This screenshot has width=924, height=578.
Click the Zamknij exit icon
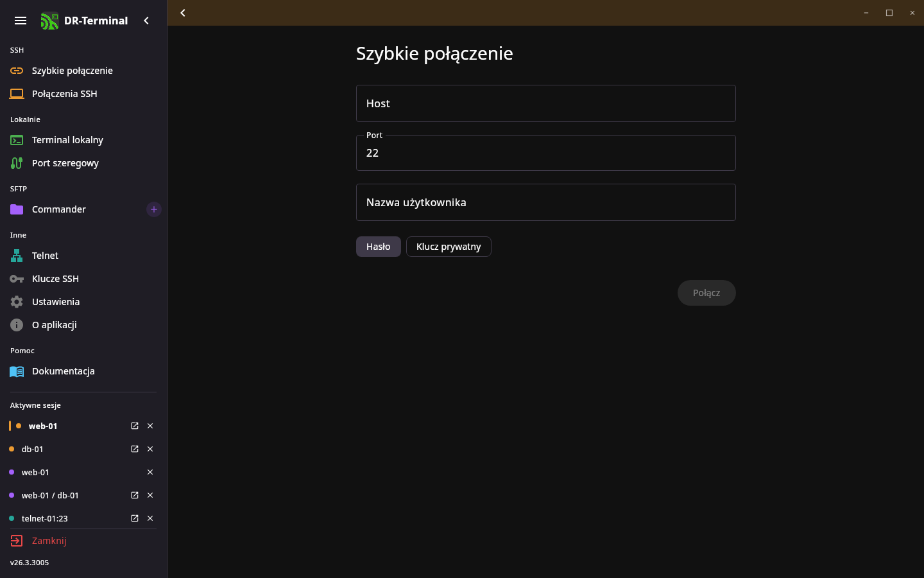point(17,541)
